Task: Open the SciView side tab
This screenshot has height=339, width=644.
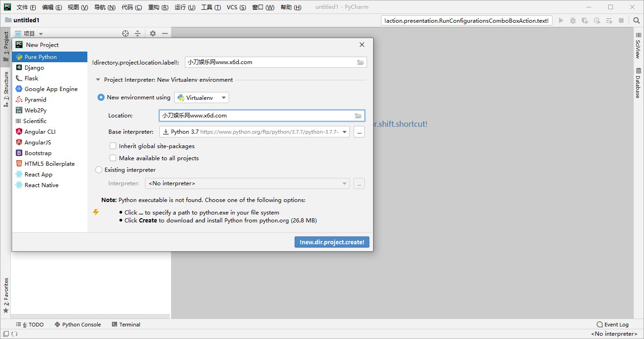Action: pyautogui.click(x=638, y=46)
